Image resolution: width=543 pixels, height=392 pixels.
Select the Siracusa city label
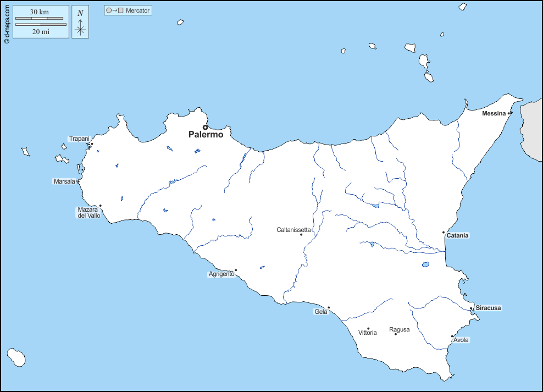[x=488, y=308]
